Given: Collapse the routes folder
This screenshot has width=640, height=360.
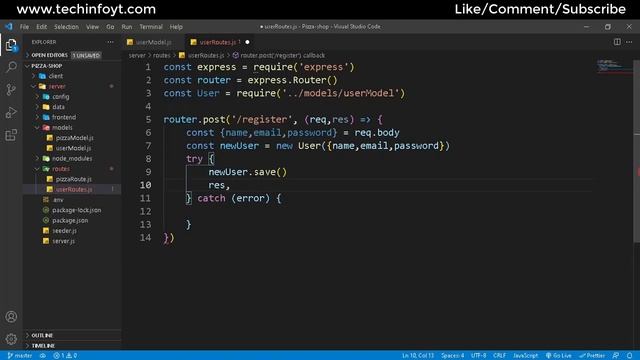Looking at the screenshot, I should pos(72,169).
